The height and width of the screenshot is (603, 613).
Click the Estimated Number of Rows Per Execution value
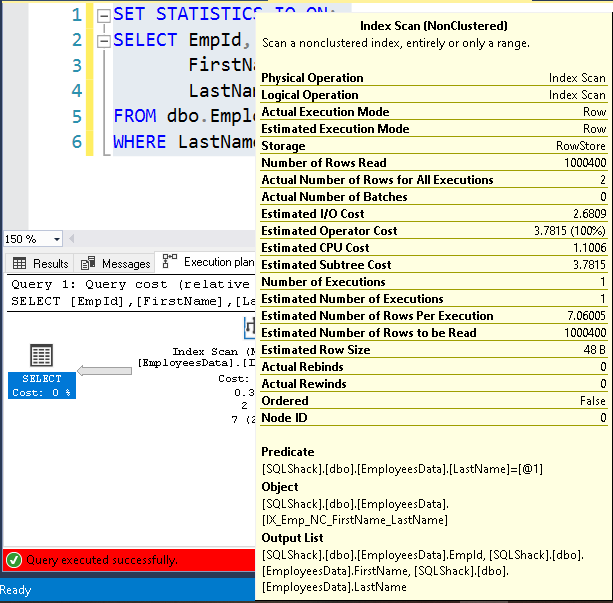[586, 316]
